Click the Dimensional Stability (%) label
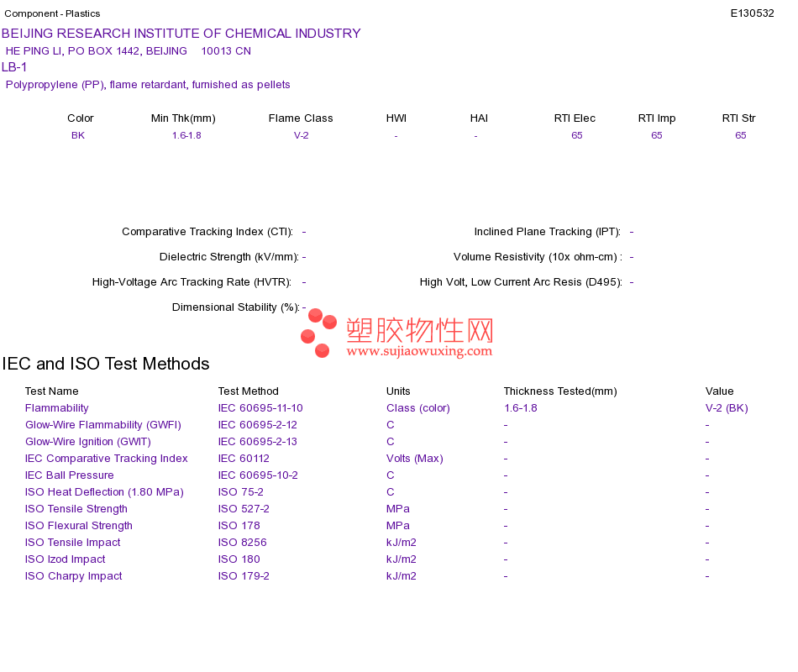This screenshot has width=798, height=672. pos(236,307)
